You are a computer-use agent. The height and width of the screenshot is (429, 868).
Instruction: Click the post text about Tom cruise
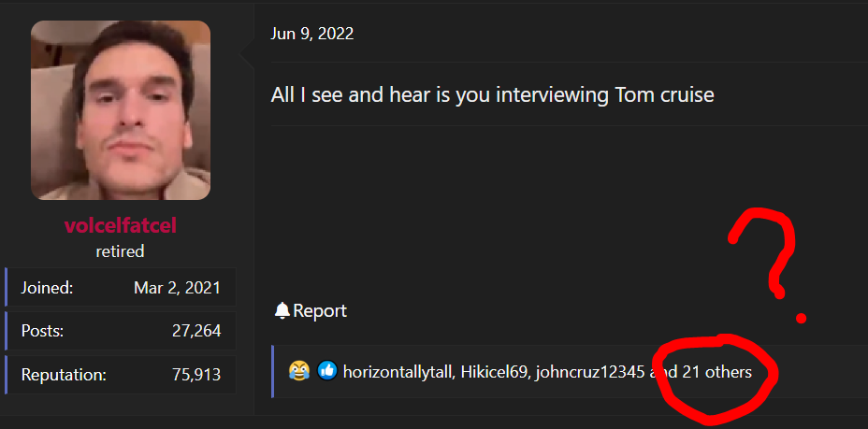click(493, 95)
